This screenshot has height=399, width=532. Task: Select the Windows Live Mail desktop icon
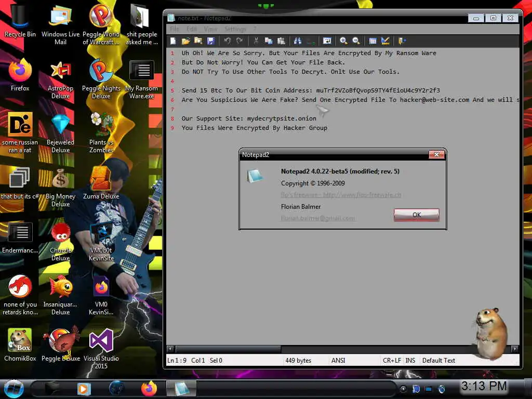click(60, 24)
